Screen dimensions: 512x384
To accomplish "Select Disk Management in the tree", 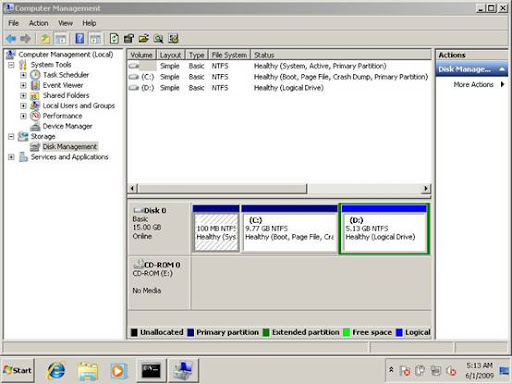I will click(70, 147).
